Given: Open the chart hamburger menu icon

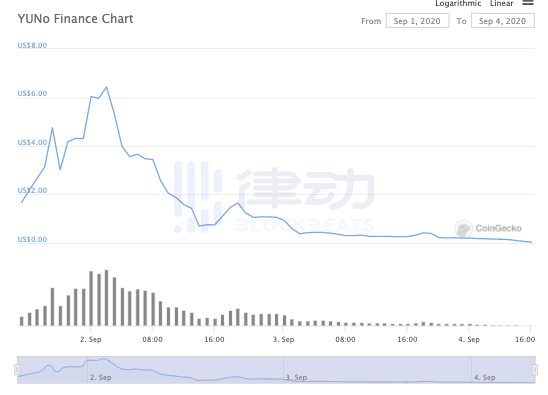Looking at the screenshot, I should 528,2.
